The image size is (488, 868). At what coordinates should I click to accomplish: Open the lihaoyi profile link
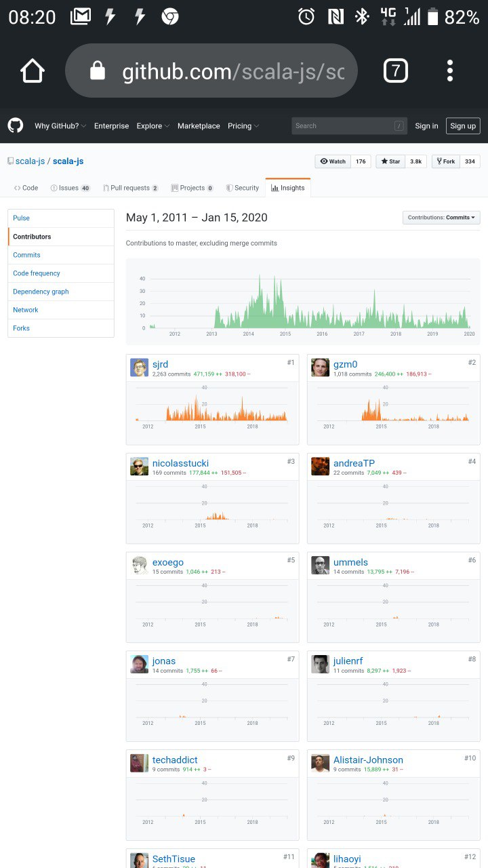point(347,859)
